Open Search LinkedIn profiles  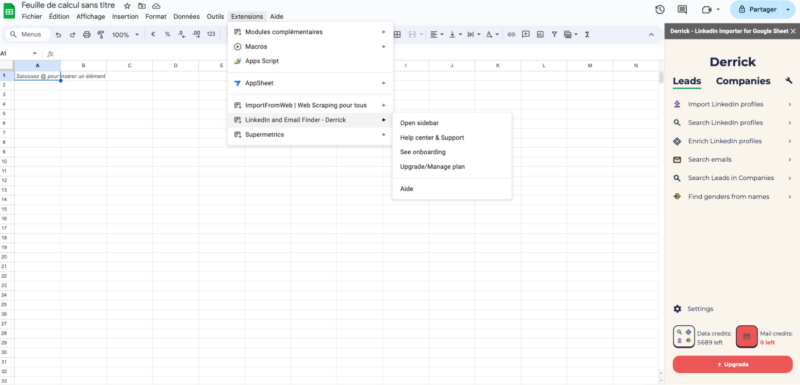733,122
